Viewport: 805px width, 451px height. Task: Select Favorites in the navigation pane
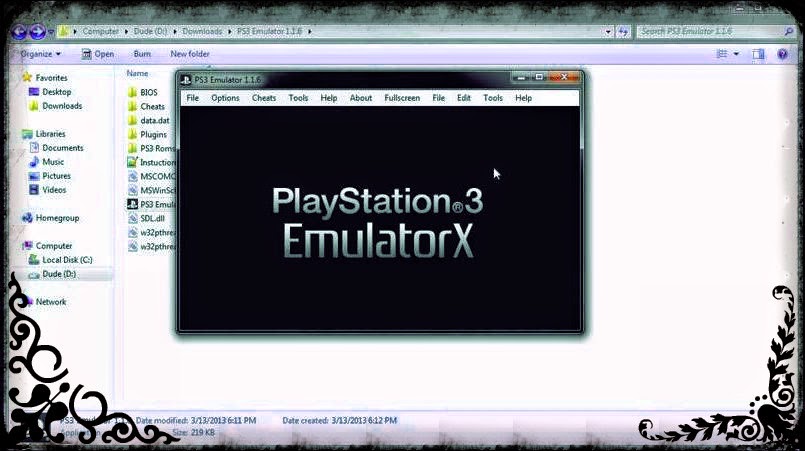pyautogui.click(x=51, y=78)
